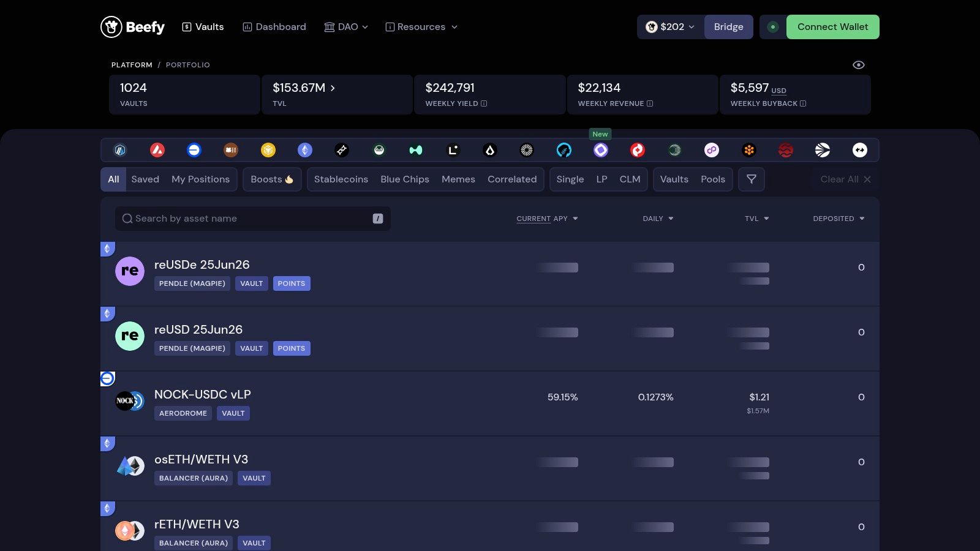Filter vaults by Lisk chain icon
The width and height of the screenshot is (980, 551).
tap(490, 150)
